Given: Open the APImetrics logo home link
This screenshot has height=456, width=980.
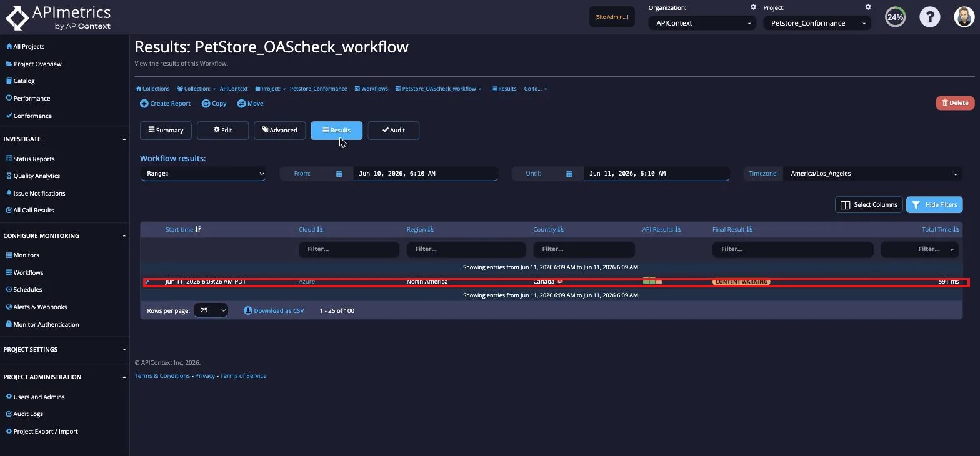Looking at the screenshot, I should 58,17.
